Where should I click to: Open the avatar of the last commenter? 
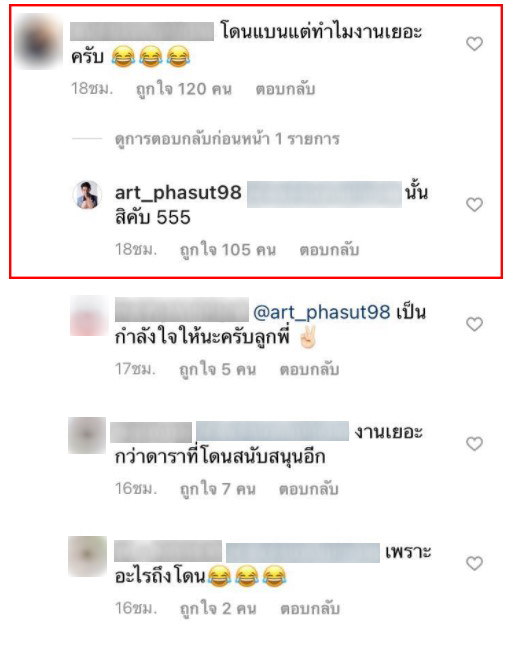88,556
